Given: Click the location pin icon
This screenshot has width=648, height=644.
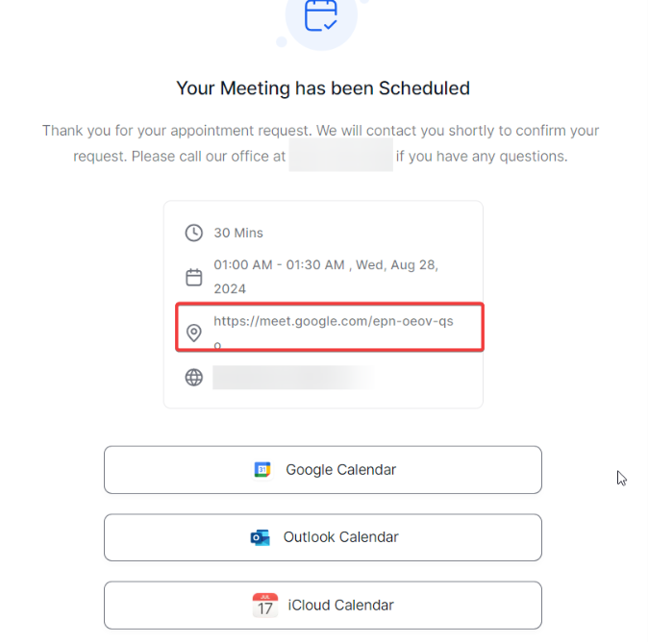Looking at the screenshot, I should (x=194, y=333).
